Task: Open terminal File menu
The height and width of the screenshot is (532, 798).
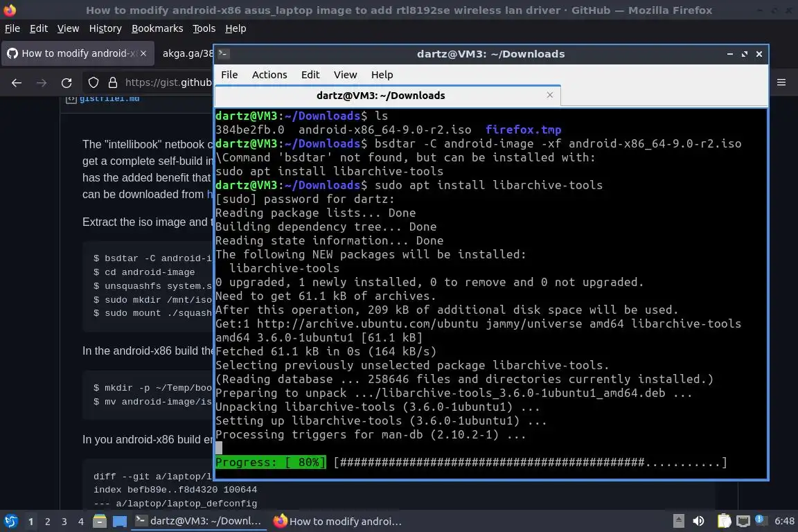Action: tap(229, 74)
